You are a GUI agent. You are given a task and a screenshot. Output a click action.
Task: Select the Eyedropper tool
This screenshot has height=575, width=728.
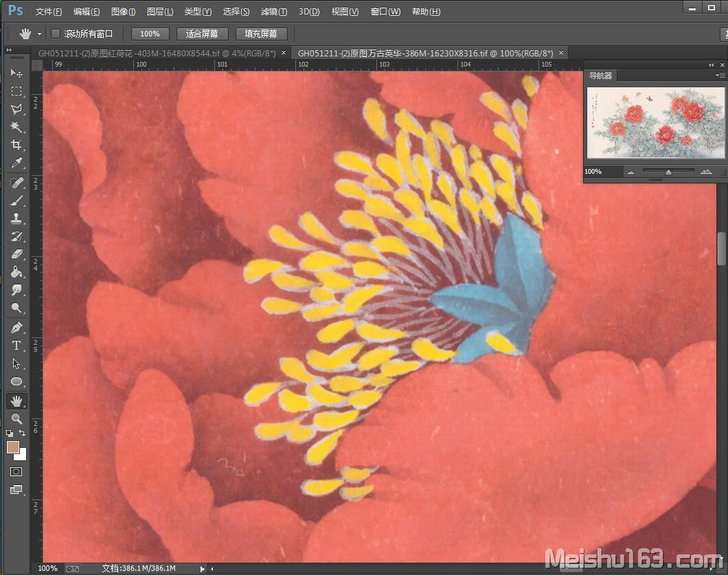16,163
